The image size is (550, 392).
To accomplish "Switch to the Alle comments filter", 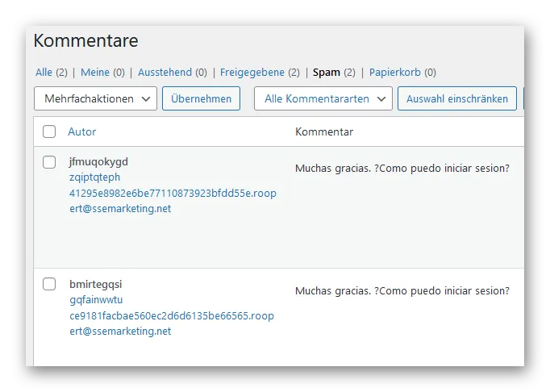I will click(x=44, y=73).
